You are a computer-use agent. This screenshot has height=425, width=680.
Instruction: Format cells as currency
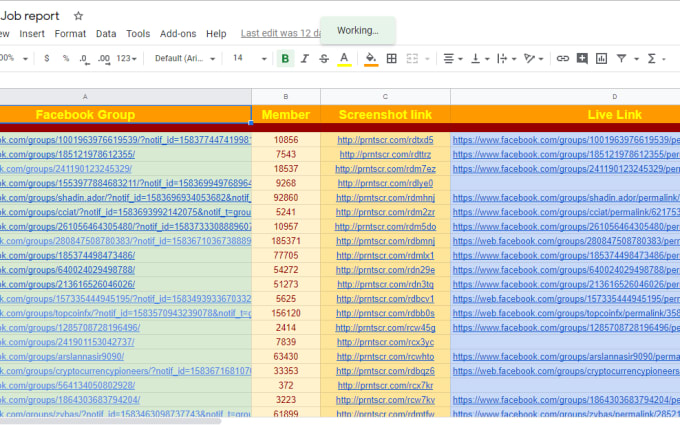(47, 58)
